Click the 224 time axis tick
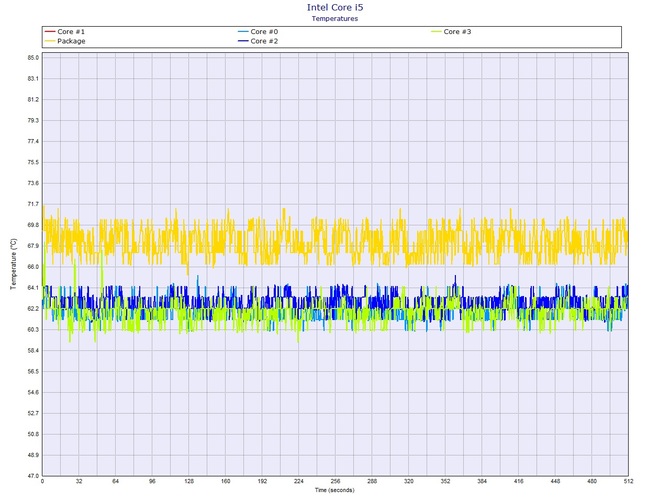670x502 pixels. (x=299, y=481)
